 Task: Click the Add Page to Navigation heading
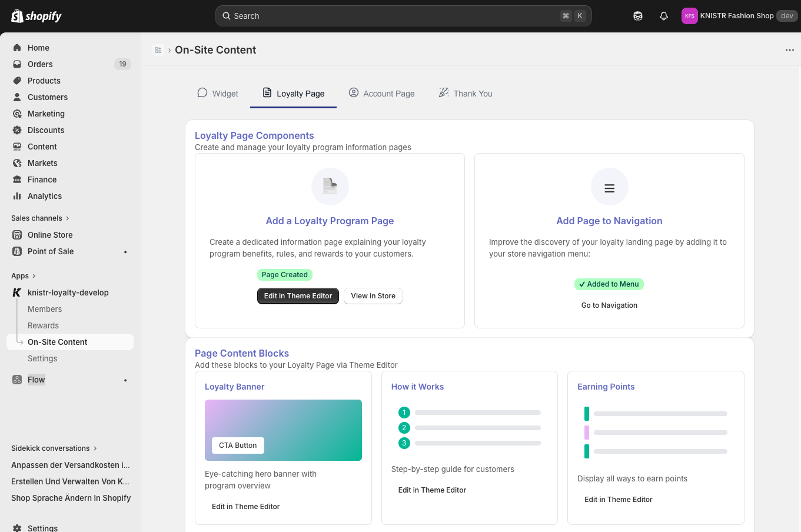(x=610, y=221)
